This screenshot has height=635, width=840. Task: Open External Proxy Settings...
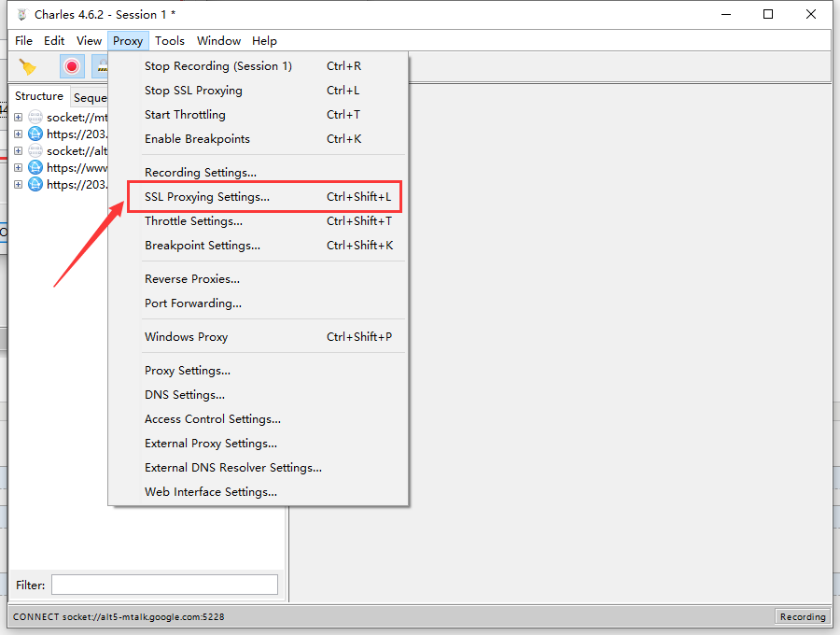tap(259, 444)
